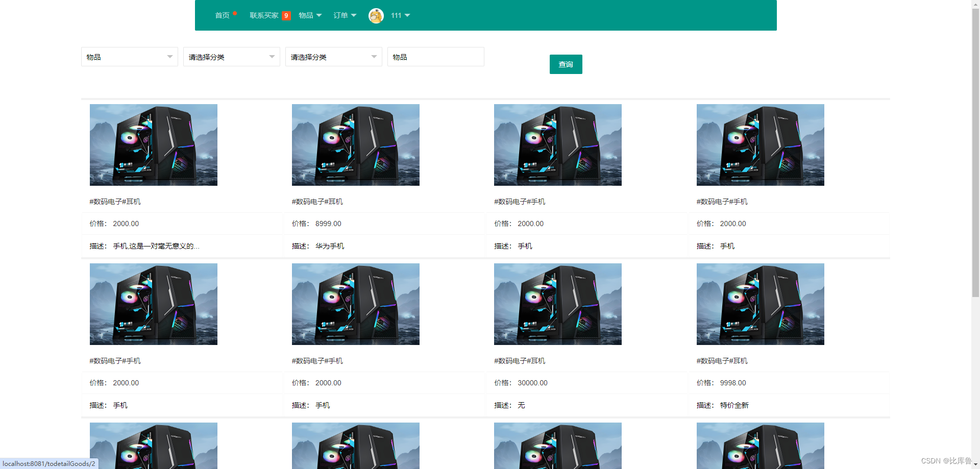This screenshot has width=980, height=469.
Task: Click the scrollbar up arrow
Action: click(x=975, y=4)
